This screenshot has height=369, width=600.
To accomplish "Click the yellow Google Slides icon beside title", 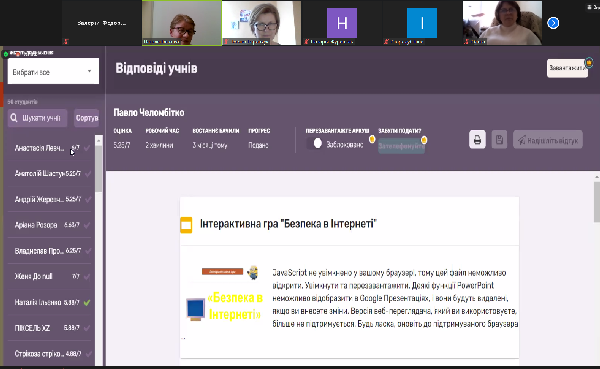I will pos(186,225).
